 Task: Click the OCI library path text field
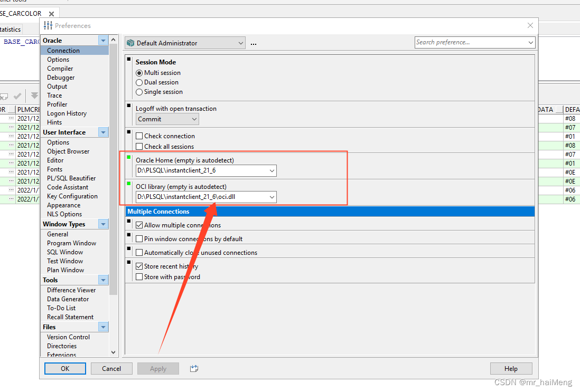(202, 197)
